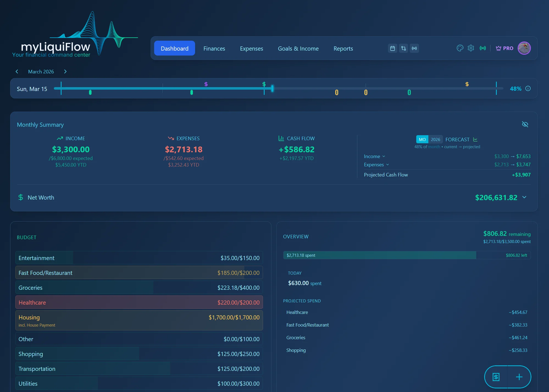Open the color palette theme picker
The image size is (549, 392).
tap(460, 48)
